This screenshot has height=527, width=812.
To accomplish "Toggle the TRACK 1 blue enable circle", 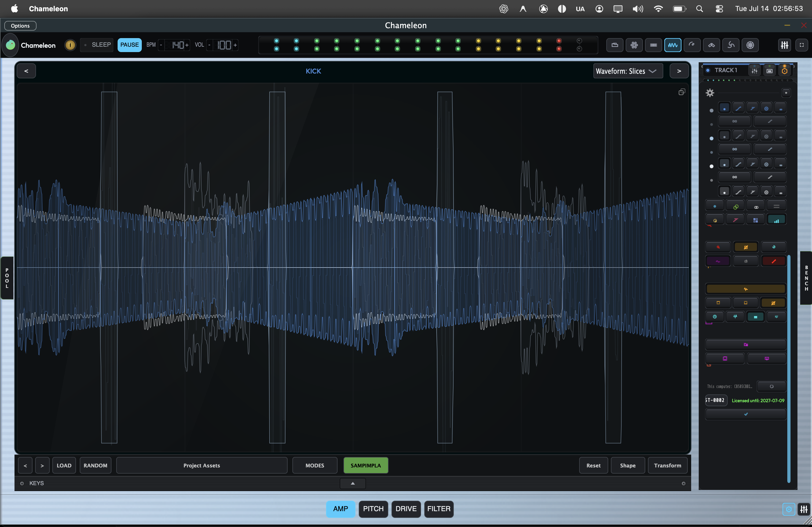I will click(x=708, y=71).
